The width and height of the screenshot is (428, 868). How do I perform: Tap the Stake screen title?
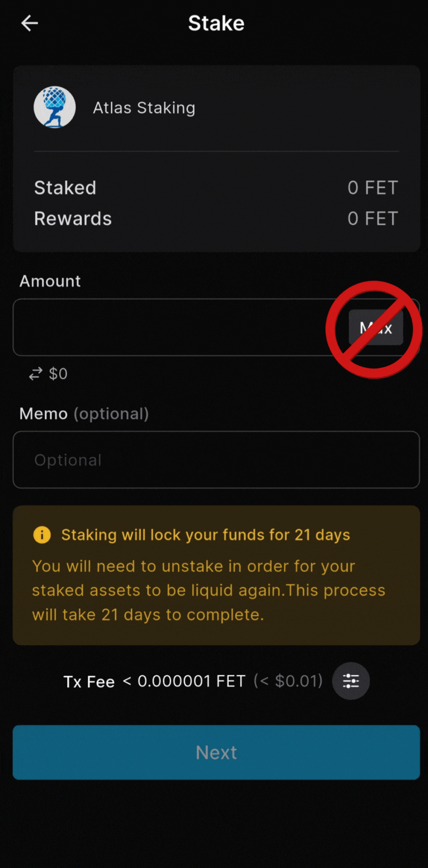(216, 23)
